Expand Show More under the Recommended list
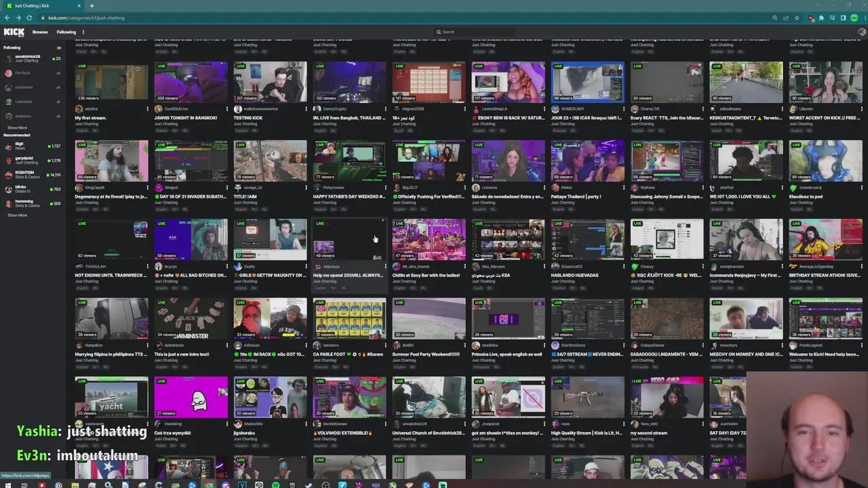 (x=17, y=215)
